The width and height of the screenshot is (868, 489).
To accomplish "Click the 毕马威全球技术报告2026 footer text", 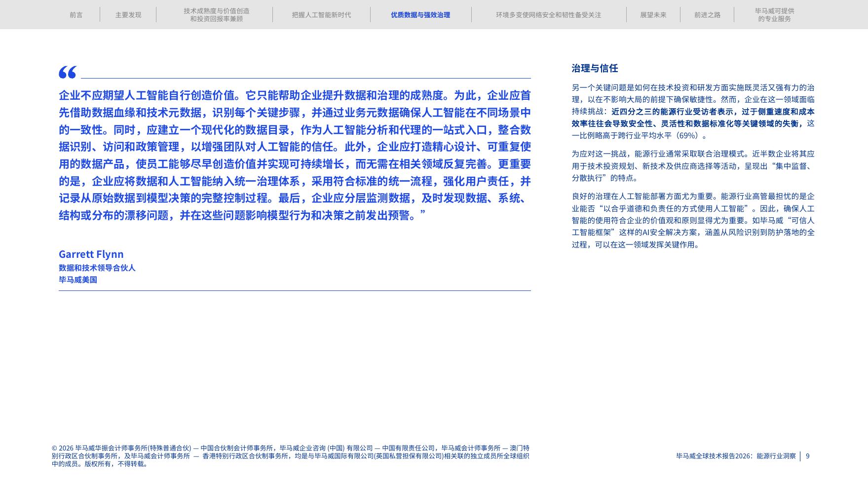I will click(x=739, y=457).
